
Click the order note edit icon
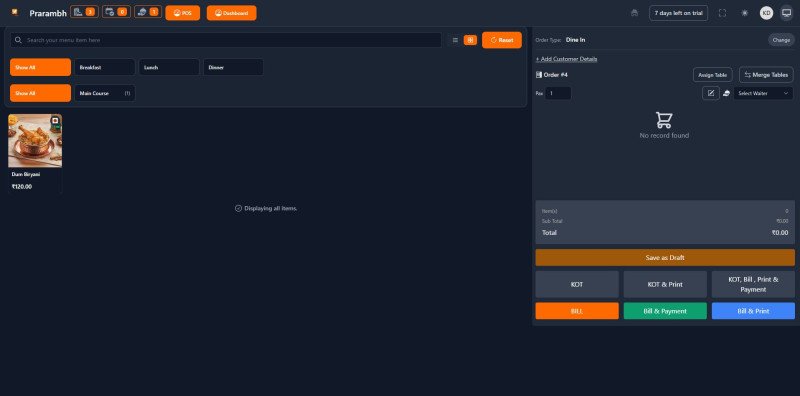click(x=711, y=93)
